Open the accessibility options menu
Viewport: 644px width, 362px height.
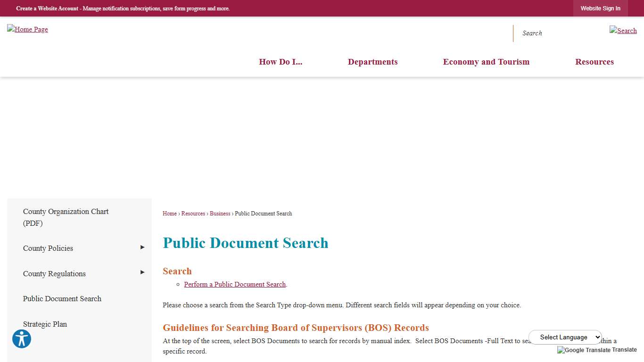(x=22, y=339)
